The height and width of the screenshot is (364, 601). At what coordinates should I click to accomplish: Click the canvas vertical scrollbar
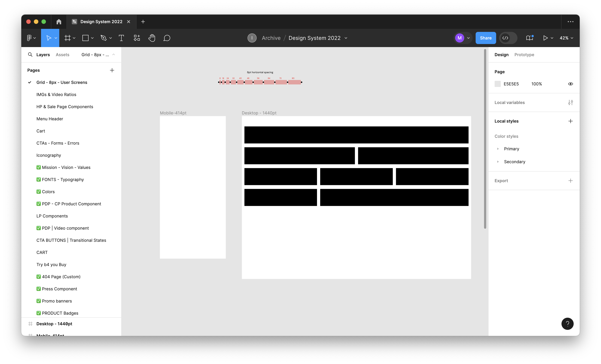point(485,139)
